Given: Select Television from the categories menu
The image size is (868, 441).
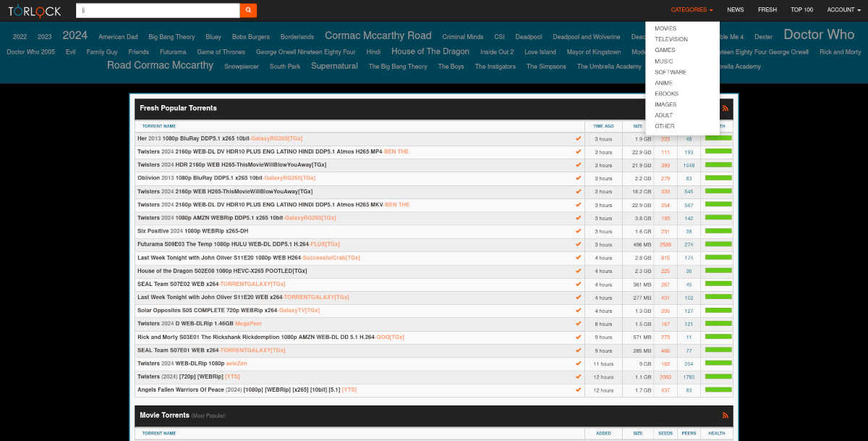Looking at the screenshot, I should point(671,39).
